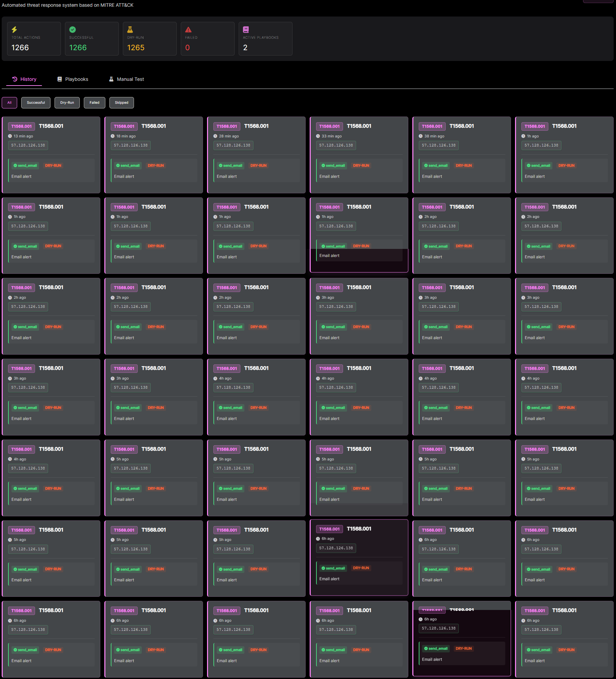Show only Failed actions

click(94, 103)
